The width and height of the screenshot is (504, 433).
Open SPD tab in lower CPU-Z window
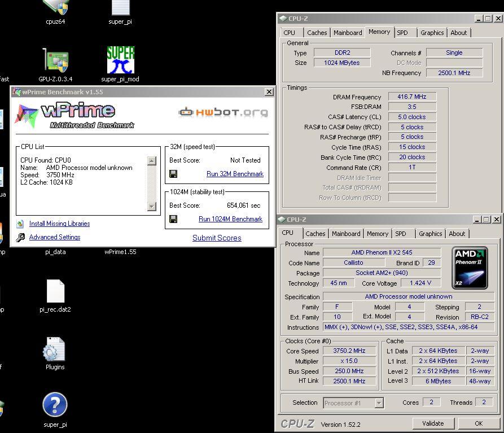tap(403, 234)
